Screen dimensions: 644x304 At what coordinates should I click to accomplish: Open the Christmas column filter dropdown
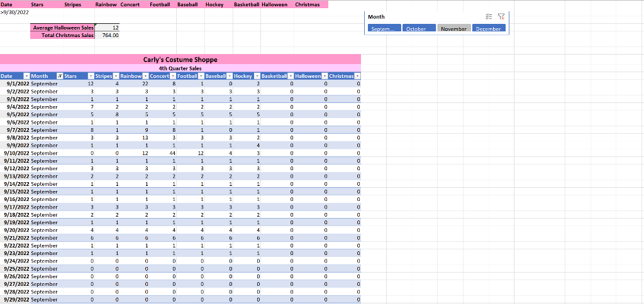click(x=357, y=76)
